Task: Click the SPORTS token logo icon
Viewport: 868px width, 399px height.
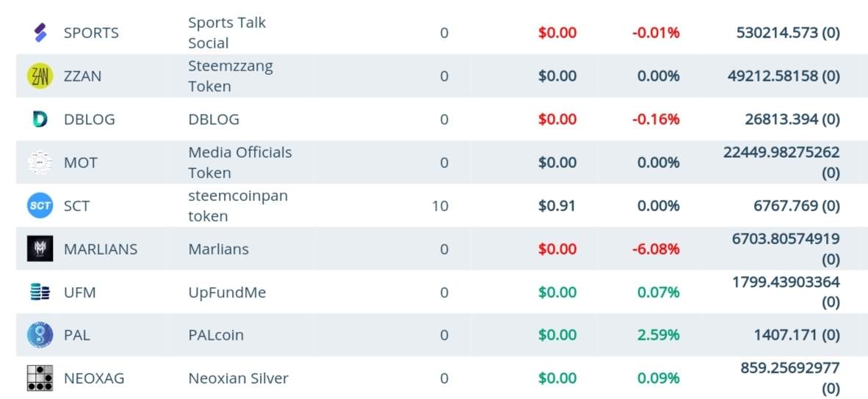Action: tap(40, 33)
